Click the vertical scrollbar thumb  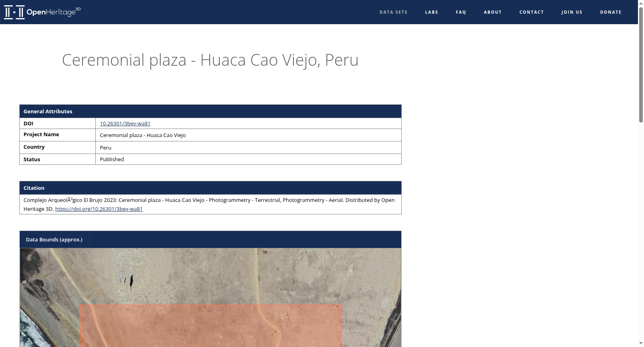tap(641, 64)
